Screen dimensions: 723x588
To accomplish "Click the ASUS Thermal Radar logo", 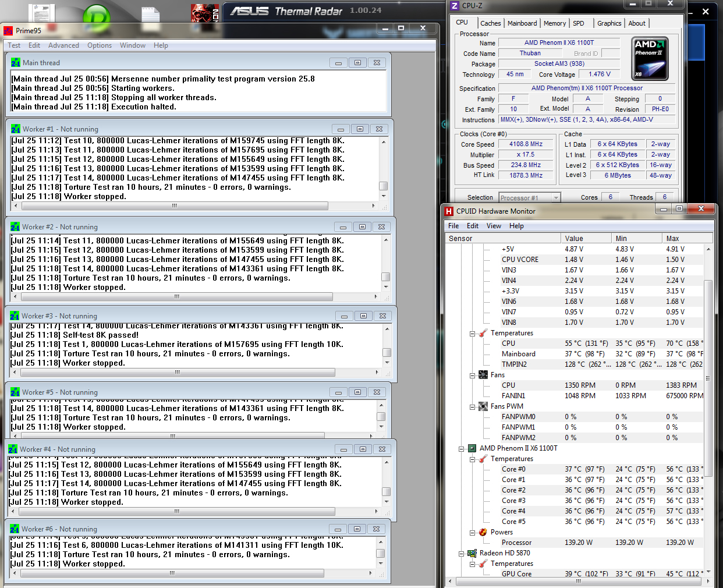I will [286, 10].
